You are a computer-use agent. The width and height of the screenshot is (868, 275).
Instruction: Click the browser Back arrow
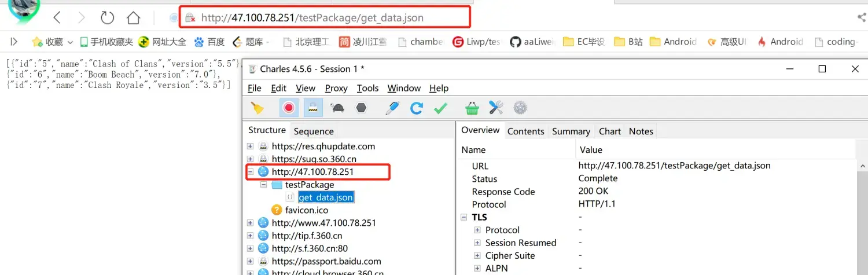[57, 18]
